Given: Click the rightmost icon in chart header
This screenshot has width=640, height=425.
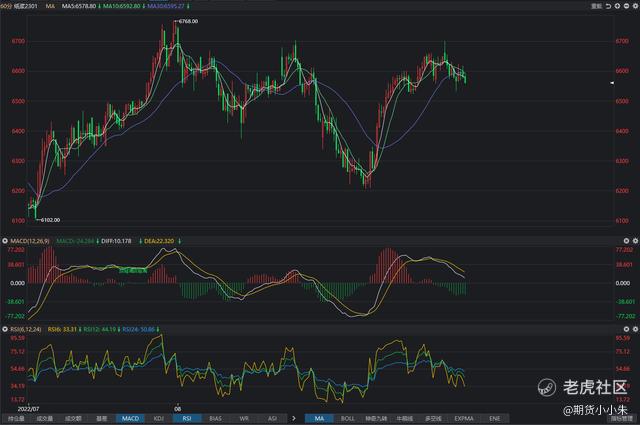Looking at the screenshot, I should 633,5.
